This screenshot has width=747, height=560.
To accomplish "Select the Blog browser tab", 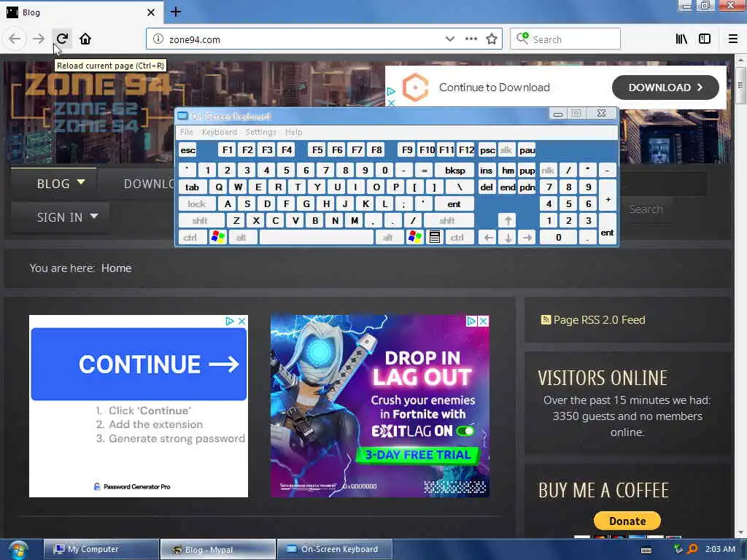I will pos(81,12).
